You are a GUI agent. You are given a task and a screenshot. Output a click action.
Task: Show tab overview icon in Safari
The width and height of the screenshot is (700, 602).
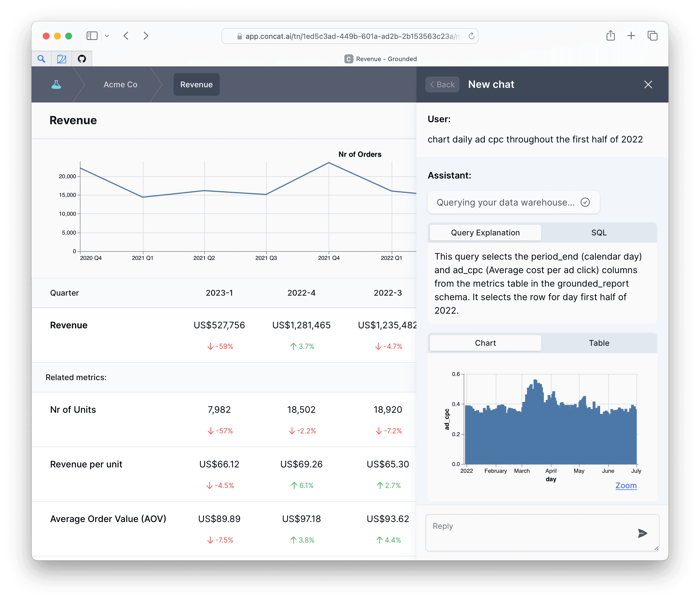(x=652, y=36)
